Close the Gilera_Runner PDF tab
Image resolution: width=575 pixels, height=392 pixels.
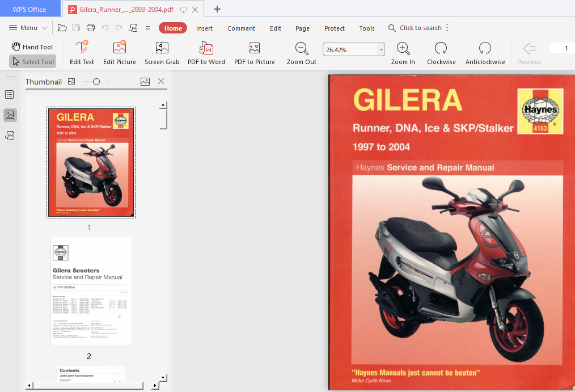tap(196, 10)
